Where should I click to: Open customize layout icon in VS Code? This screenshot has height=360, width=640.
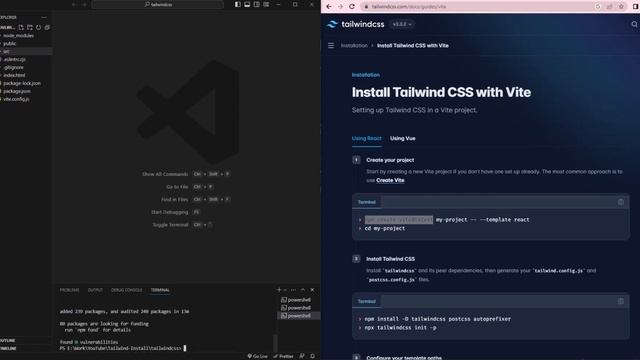pyautogui.click(x=266, y=4)
